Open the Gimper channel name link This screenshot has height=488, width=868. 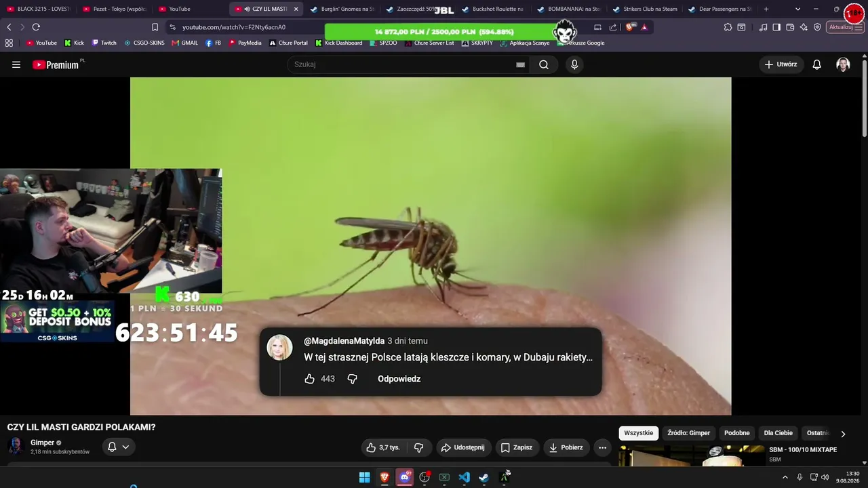[x=42, y=443]
